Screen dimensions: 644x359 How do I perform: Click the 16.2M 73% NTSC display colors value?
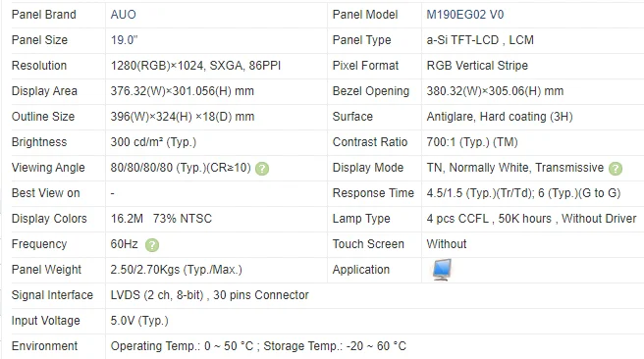[x=161, y=219]
